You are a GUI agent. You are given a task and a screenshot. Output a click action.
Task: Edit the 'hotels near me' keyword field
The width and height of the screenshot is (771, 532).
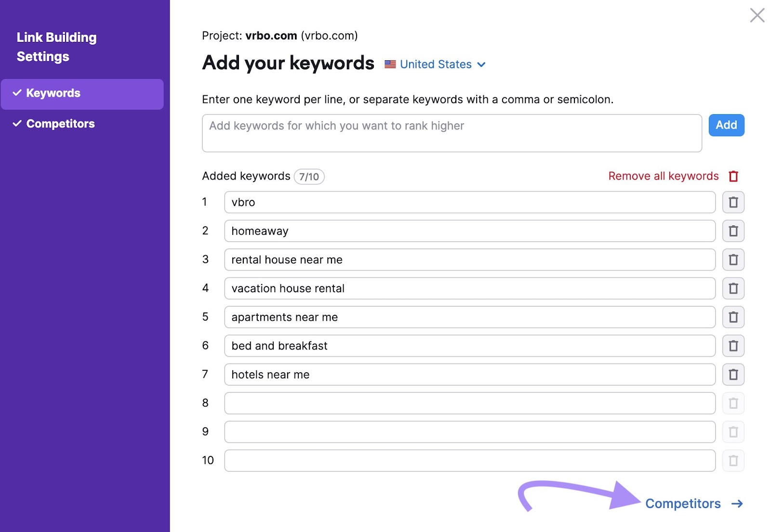[x=469, y=375]
